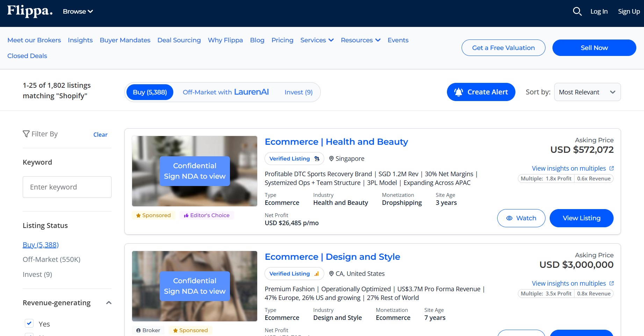Expand the Services dropdown
Image resolution: width=644 pixels, height=336 pixels.
pyautogui.click(x=317, y=40)
